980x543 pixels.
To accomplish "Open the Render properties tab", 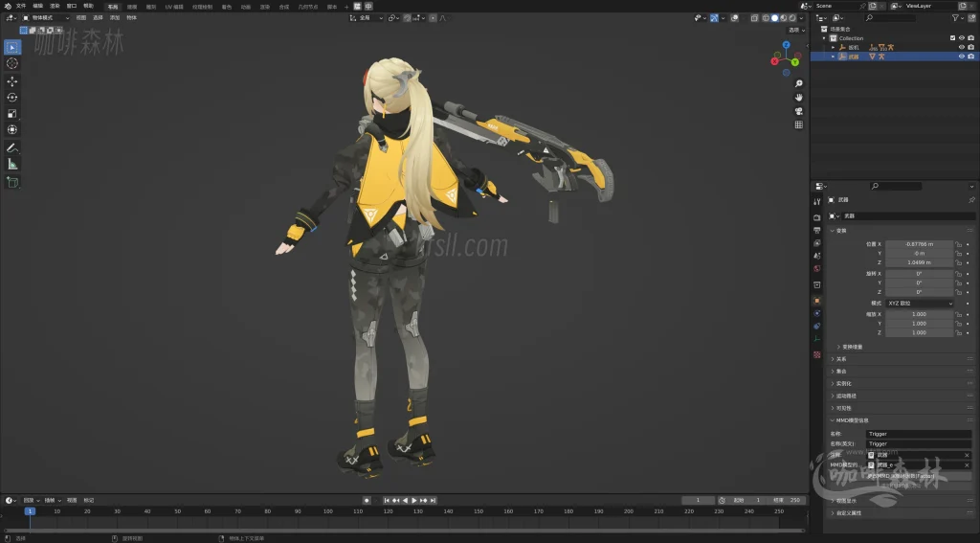I will tap(817, 217).
